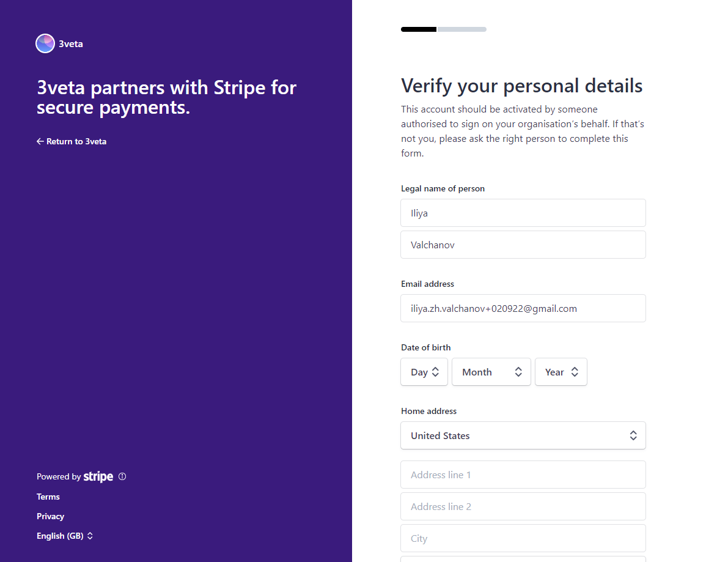Screen dimensions: 728x562
Task: Select the surname field containing Valchanov
Action: pos(523,245)
